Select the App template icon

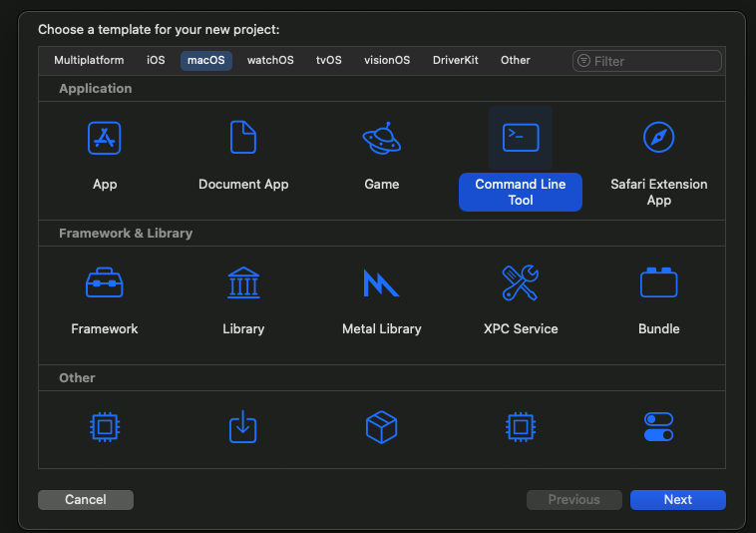point(104,139)
